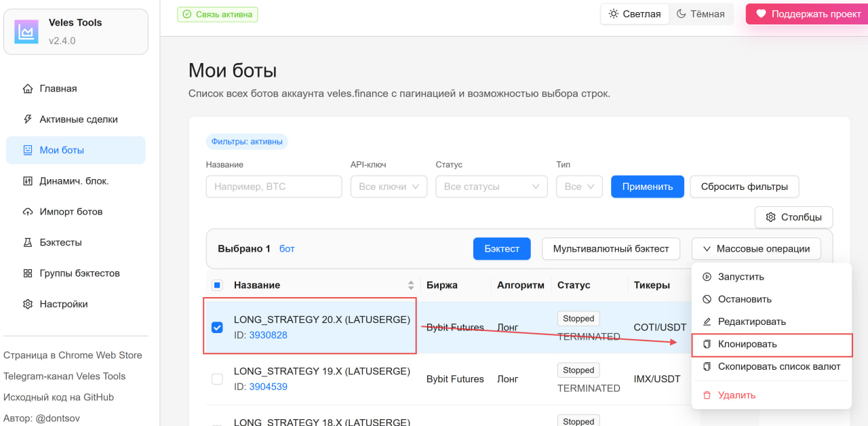Viewport: 868px width, 426px height.
Task: Click the Биржа column header
Action: [442, 285]
